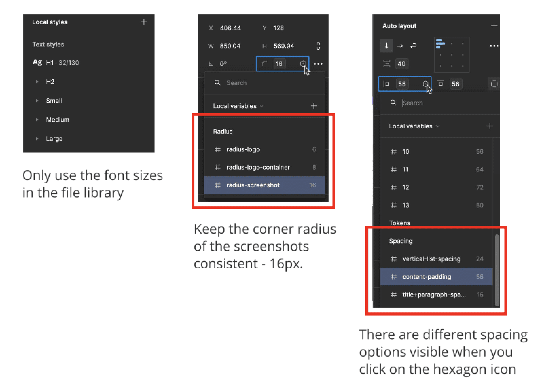Open auto layout advanced settings ellipsis
This screenshot has width=538, height=392.
point(494,46)
